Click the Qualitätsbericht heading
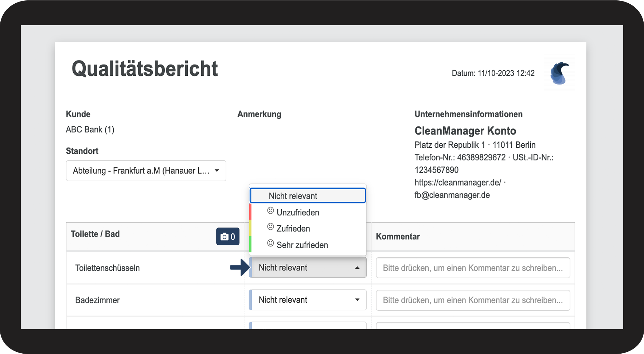 [145, 69]
